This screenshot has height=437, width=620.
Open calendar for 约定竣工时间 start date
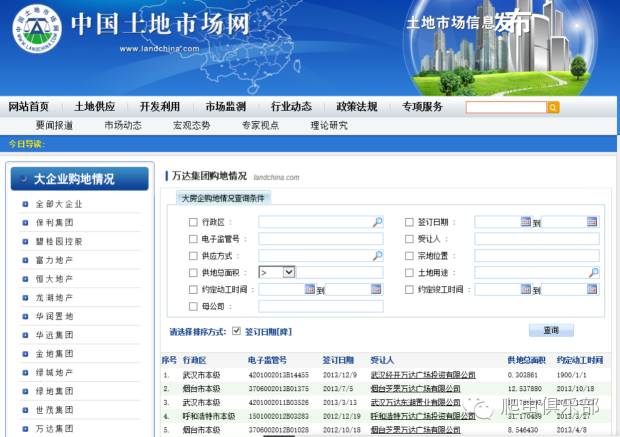(525, 289)
